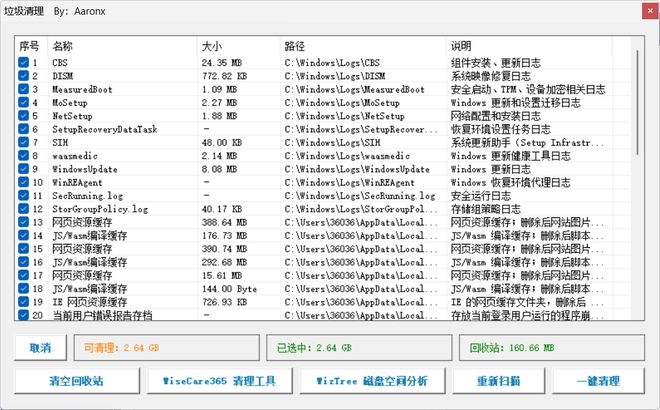The width and height of the screenshot is (660, 410).
Task: Select size cell 726.93 KB
Action: (x=224, y=302)
